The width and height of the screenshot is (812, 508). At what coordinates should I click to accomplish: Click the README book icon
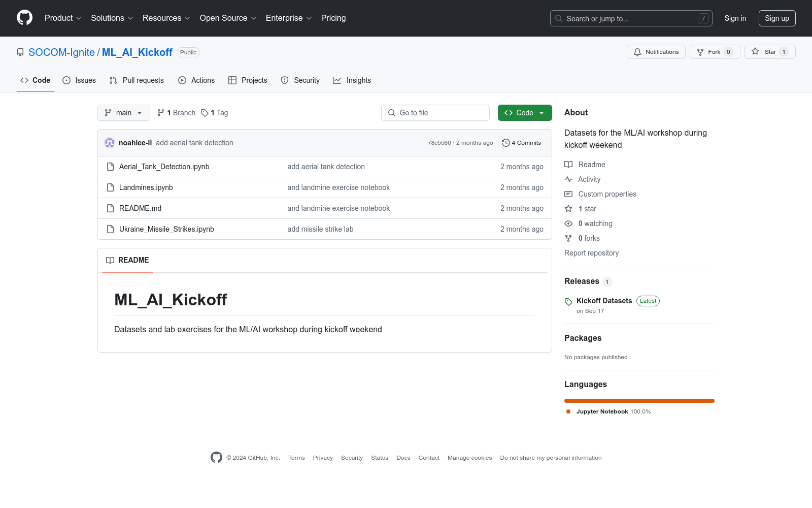coord(110,260)
